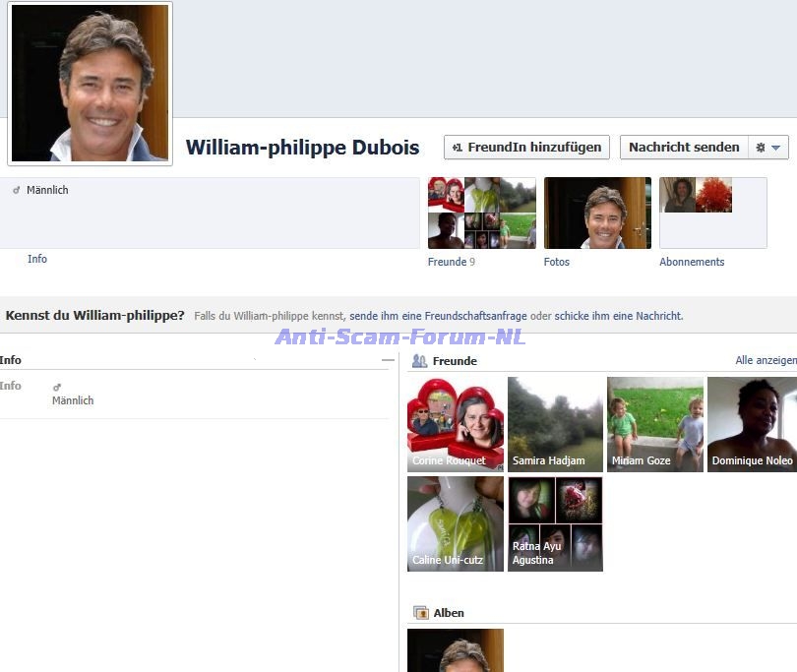The image size is (797, 672).
Task: Open the Fotos thumbnail
Action: (x=597, y=213)
